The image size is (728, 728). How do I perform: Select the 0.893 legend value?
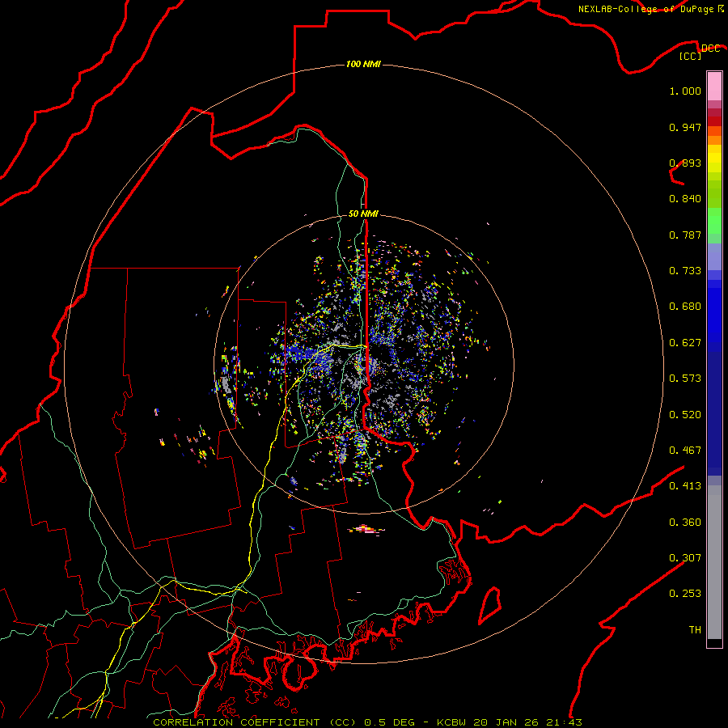pos(685,163)
